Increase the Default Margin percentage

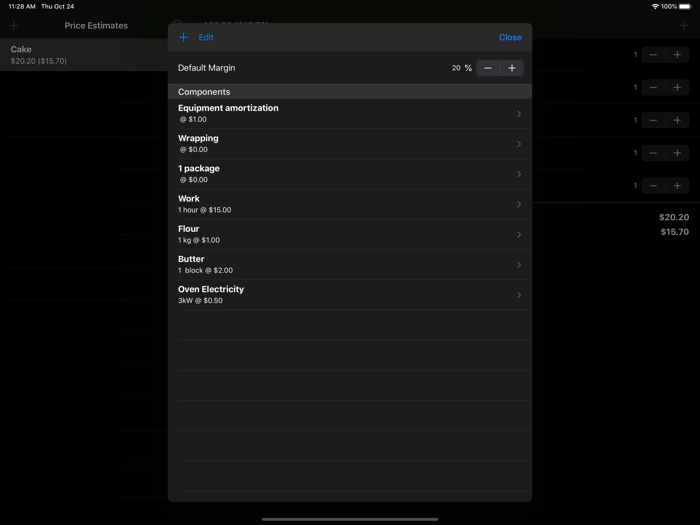coord(512,68)
